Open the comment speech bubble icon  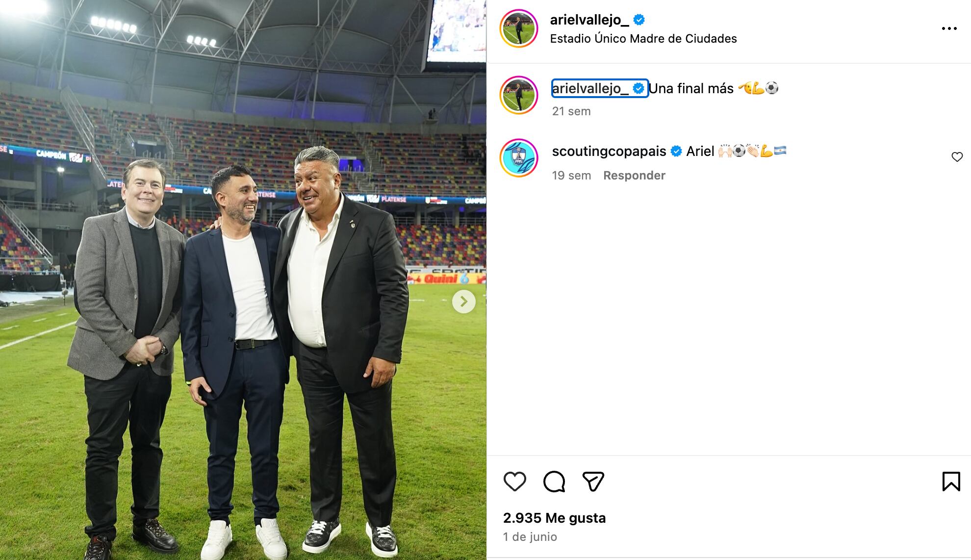554,482
